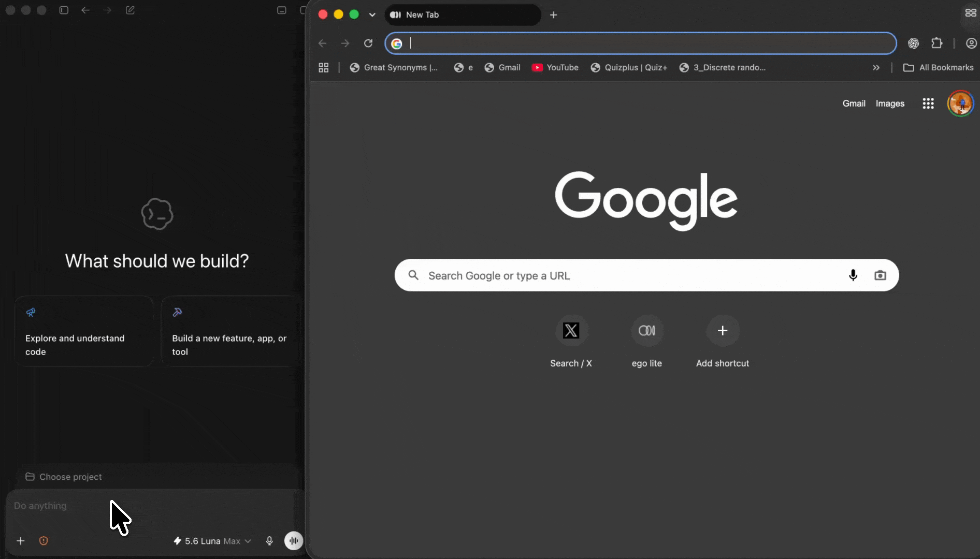Open the panel layout icon in left app
The width and height of the screenshot is (980, 559).
[x=282, y=10]
